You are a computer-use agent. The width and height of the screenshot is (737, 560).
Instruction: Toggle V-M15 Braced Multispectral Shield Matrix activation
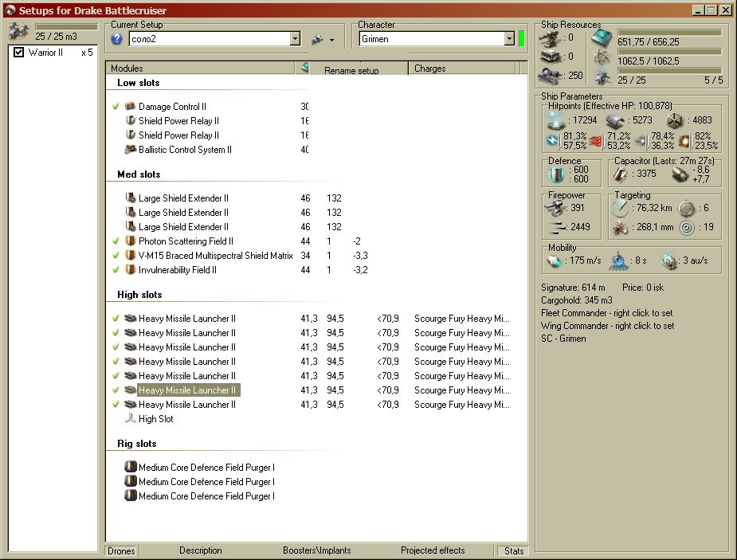click(116, 256)
